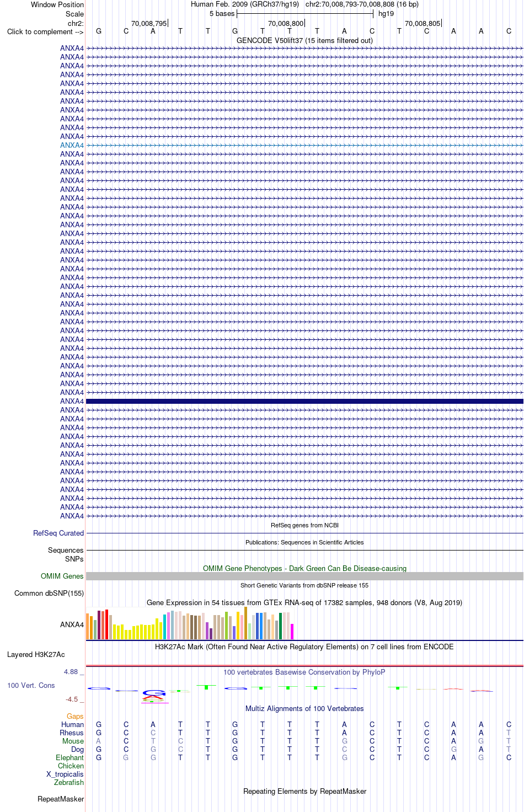The height and width of the screenshot is (812, 524).
Task: Click the 100 vertebrates PhyloP conservation title
Action: tap(304, 672)
